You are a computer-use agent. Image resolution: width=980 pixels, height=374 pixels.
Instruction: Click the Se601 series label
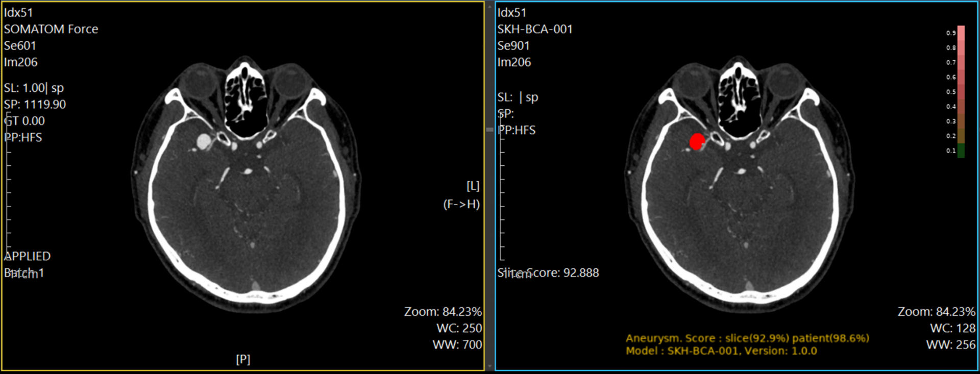click(x=20, y=45)
